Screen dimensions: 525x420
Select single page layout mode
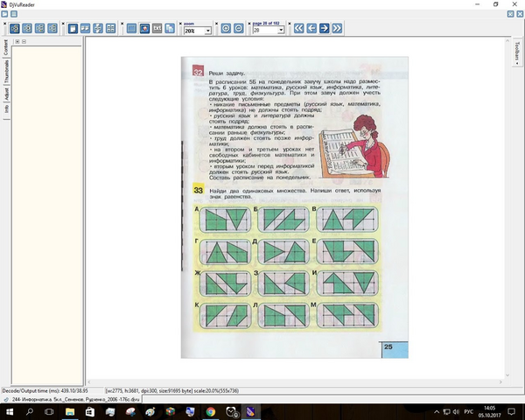73,29
